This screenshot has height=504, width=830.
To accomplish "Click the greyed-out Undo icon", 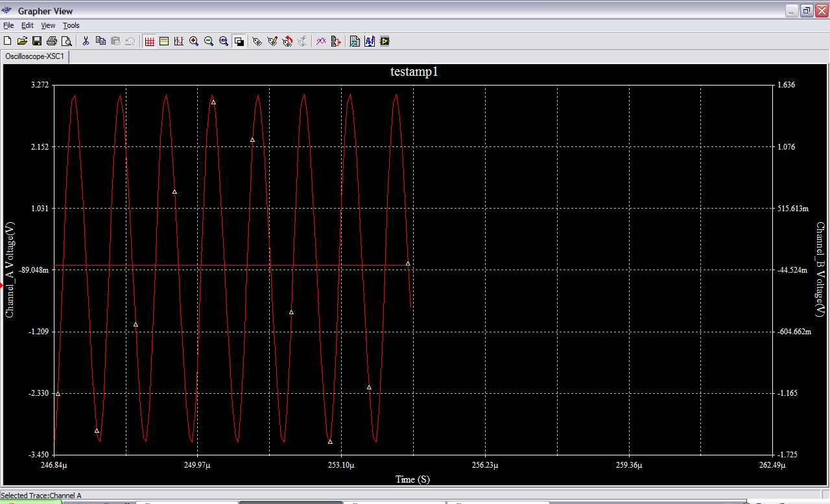I will 130,41.
